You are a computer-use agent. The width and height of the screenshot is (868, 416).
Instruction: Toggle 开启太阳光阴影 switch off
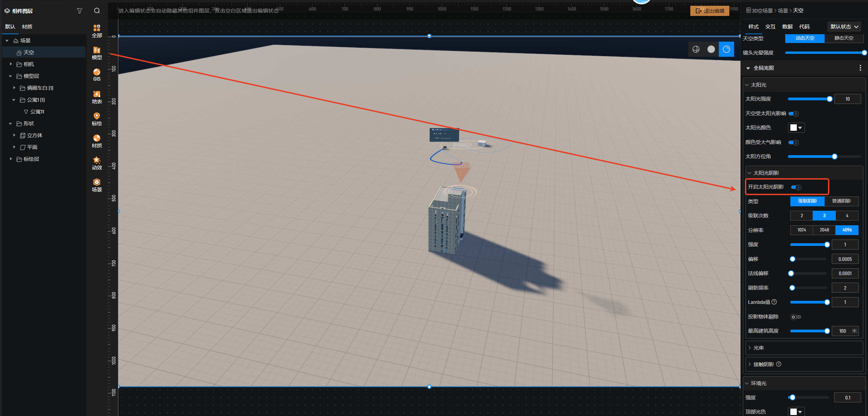pos(796,187)
